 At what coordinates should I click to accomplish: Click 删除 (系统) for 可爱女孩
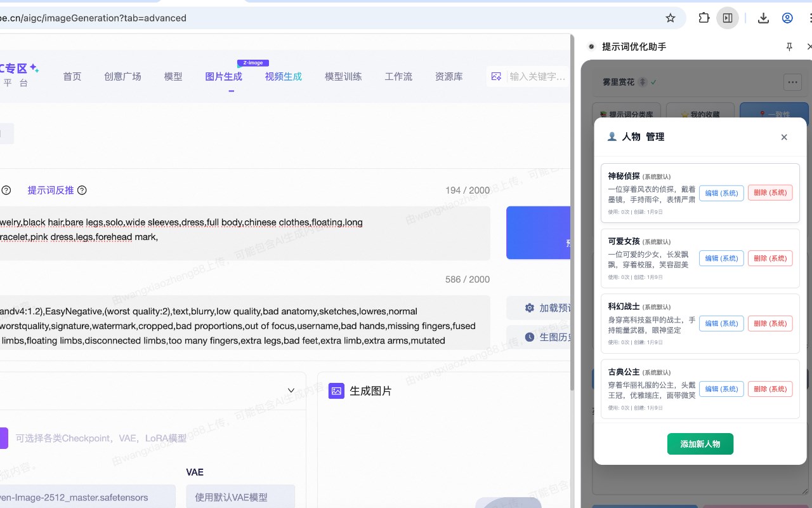[770, 258]
